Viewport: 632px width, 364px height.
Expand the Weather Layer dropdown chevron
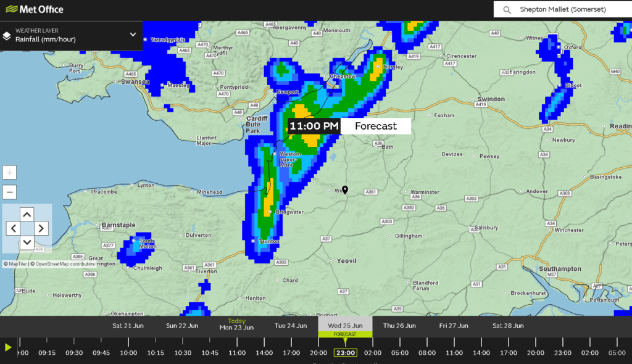tap(133, 35)
